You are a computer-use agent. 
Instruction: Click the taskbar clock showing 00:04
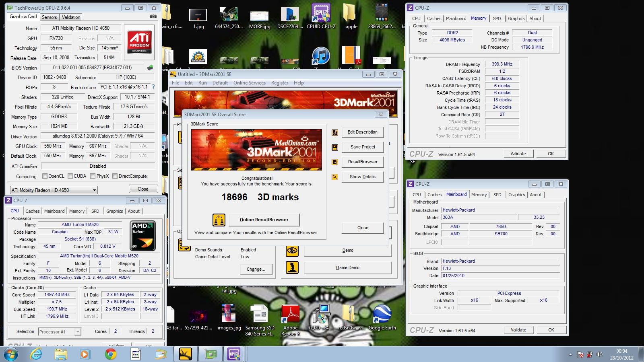pos(621,354)
